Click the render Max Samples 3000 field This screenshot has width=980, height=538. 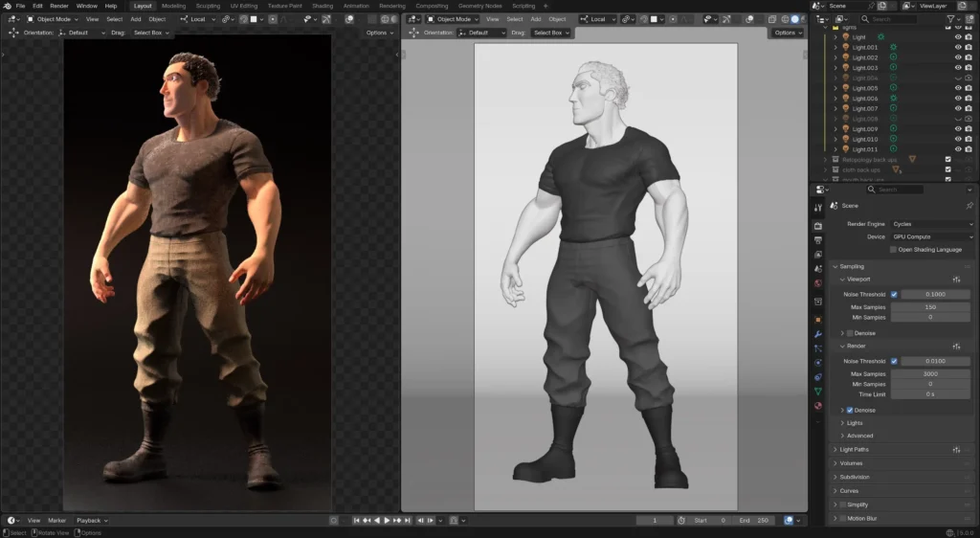pos(930,373)
